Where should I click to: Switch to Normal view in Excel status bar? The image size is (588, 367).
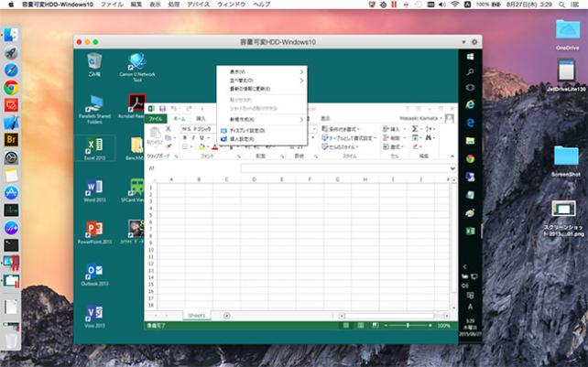(346, 326)
